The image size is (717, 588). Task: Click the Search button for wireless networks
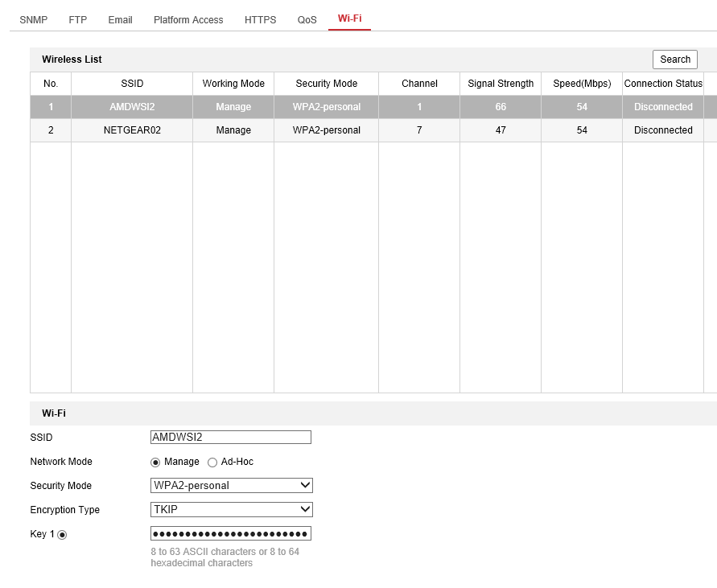[x=674, y=60]
